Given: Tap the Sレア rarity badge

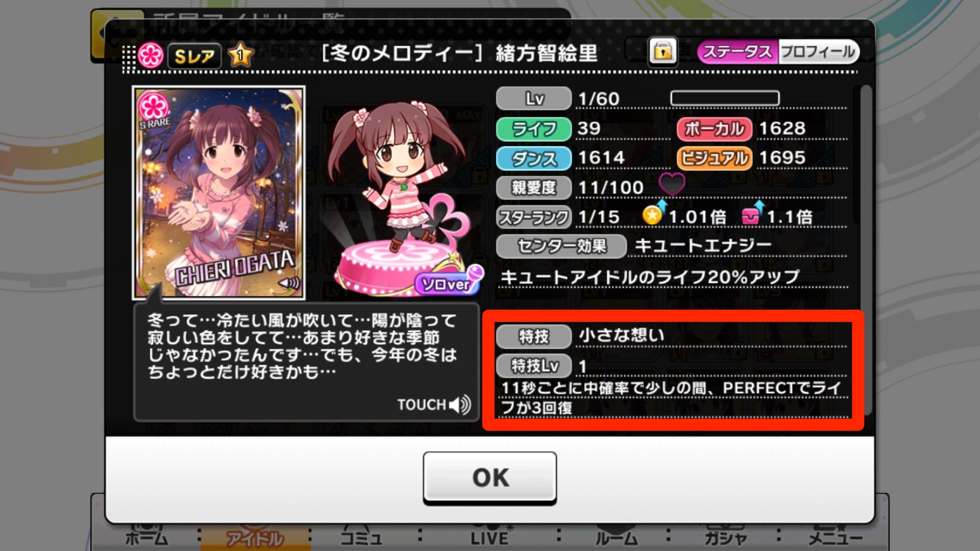Looking at the screenshot, I should coord(194,56).
